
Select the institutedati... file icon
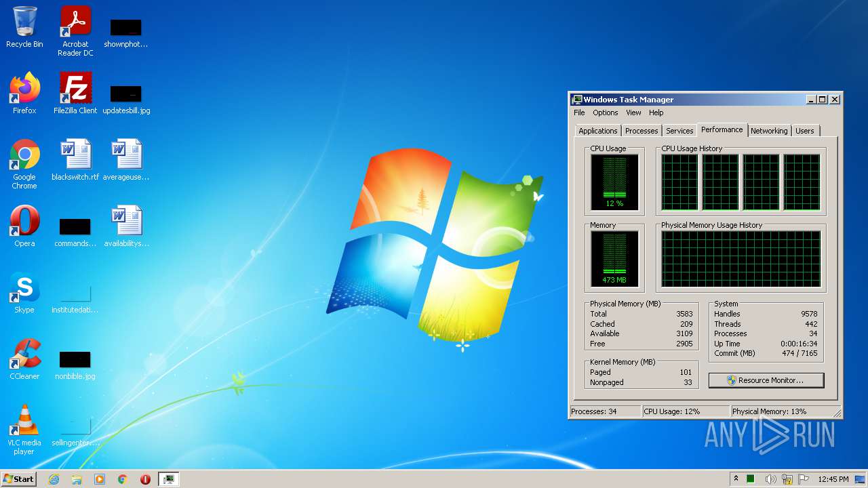pyautogui.click(x=75, y=298)
